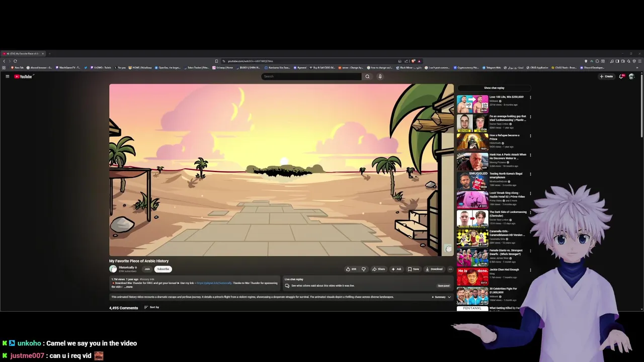The width and height of the screenshot is (644, 362).
Task: Click the Create button
Action: click(606, 76)
